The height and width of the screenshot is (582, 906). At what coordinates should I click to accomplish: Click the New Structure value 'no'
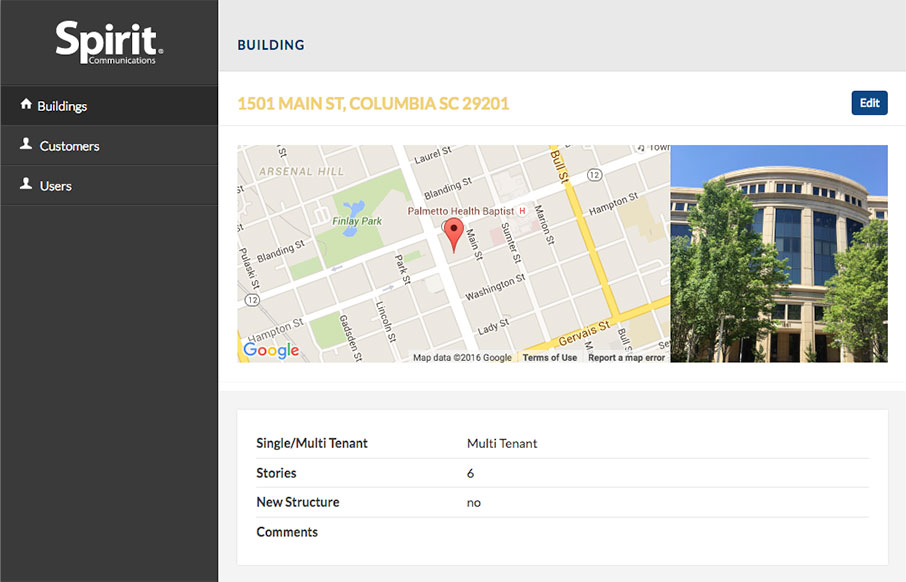[474, 503]
